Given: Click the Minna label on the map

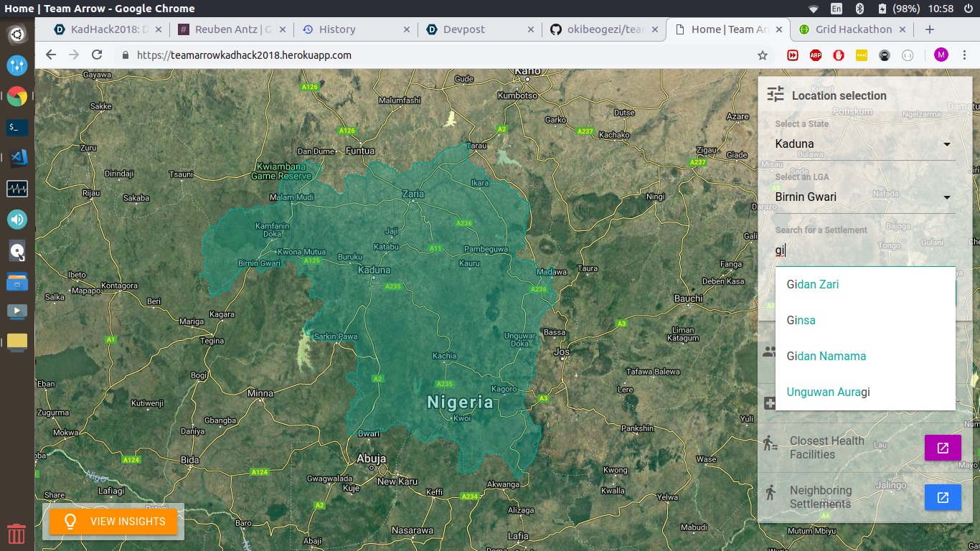Looking at the screenshot, I should tap(260, 392).
